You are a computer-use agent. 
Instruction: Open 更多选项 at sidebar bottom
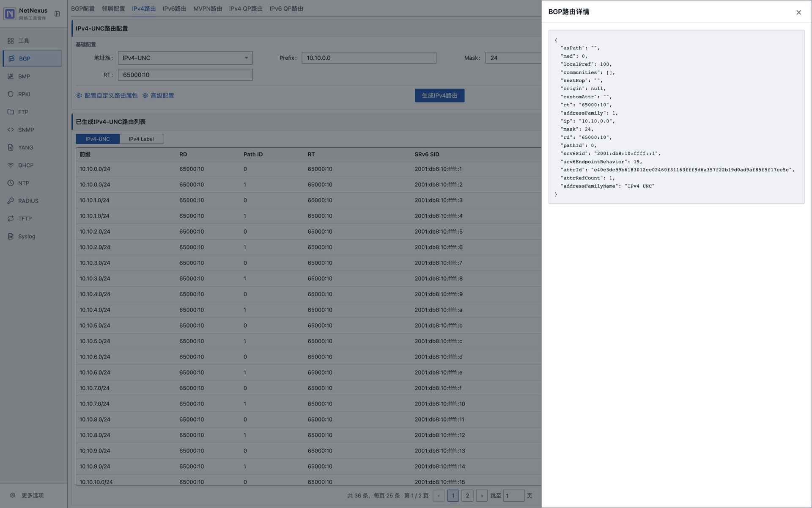[x=33, y=495]
